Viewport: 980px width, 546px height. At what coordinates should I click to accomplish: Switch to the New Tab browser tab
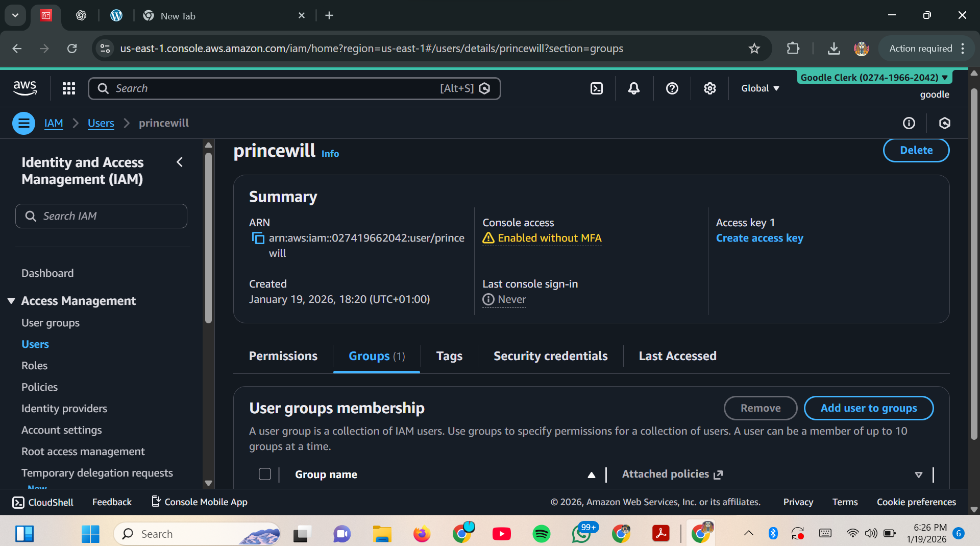coord(225,16)
